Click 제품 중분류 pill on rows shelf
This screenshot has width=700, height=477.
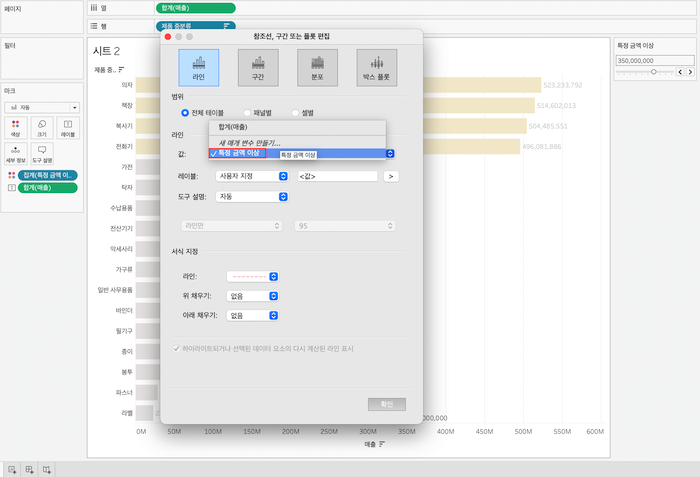click(x=196, y=26)
